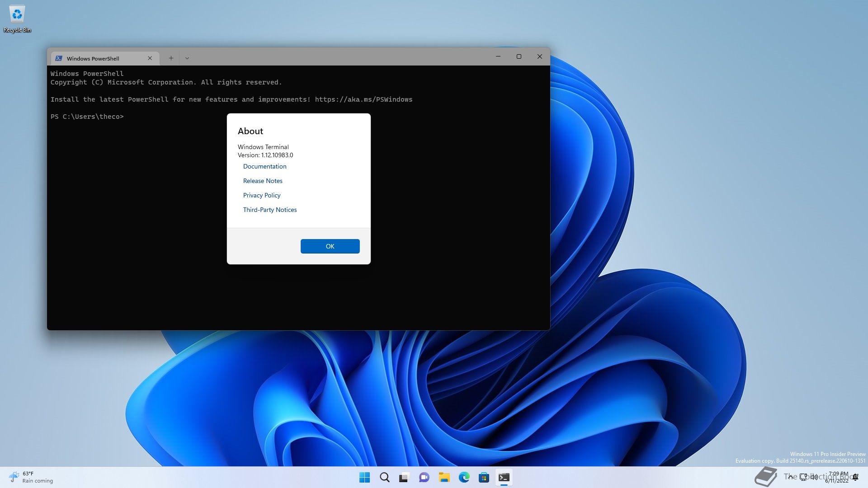Open the Release Notes link
The width and height of the screenshot is (868, 488).
(263, 181)
